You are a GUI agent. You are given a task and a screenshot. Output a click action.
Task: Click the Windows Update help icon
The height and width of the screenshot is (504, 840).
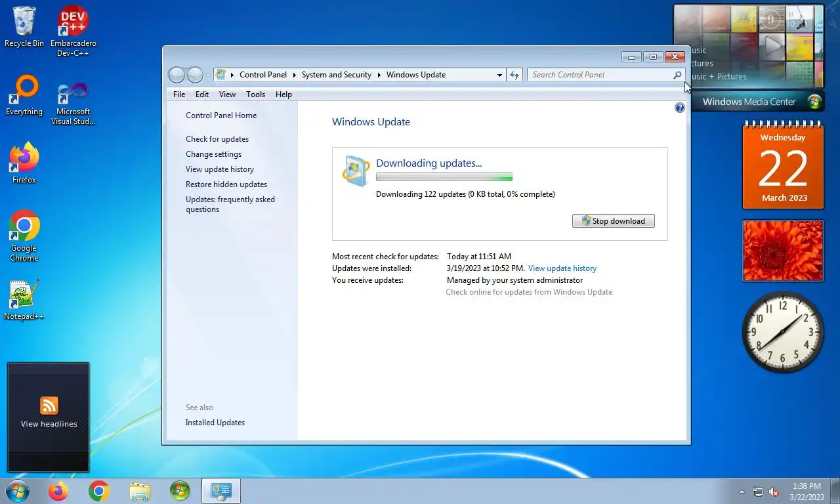click(x=680, y=108)
